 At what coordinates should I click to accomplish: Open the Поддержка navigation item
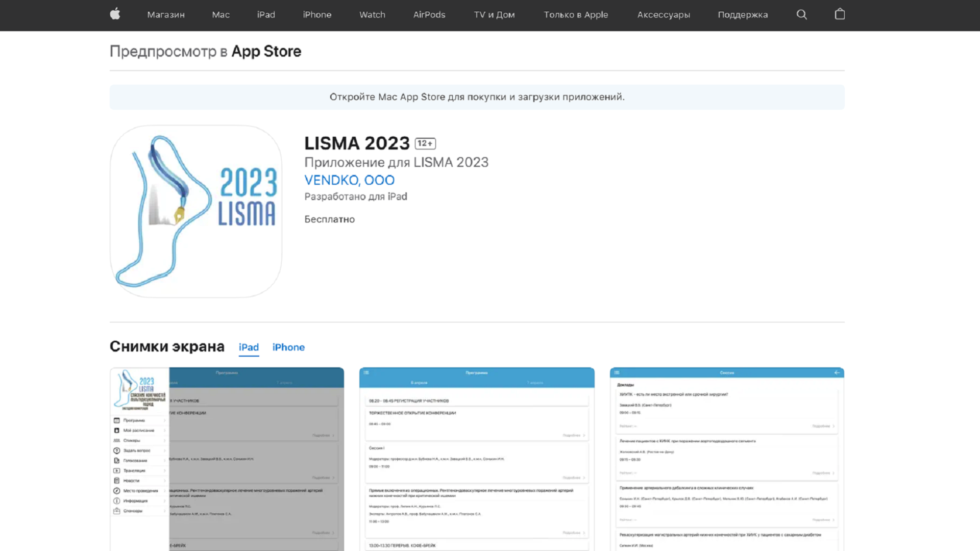(743, 15)
